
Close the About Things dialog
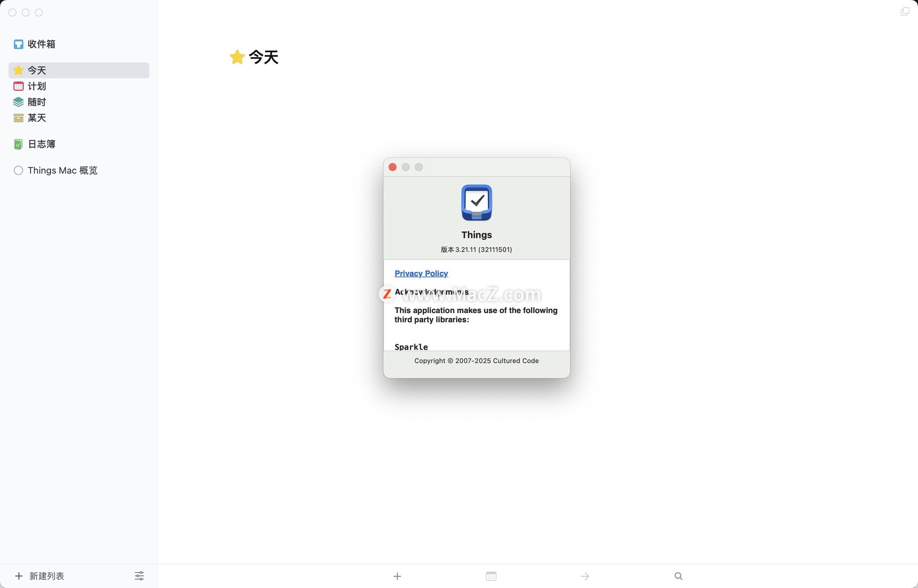[393, 167]
